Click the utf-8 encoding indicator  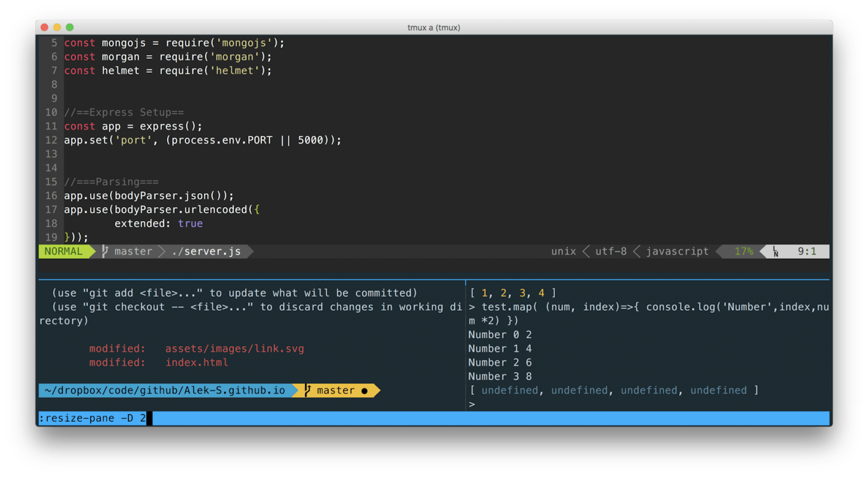[x=611, y=252]
